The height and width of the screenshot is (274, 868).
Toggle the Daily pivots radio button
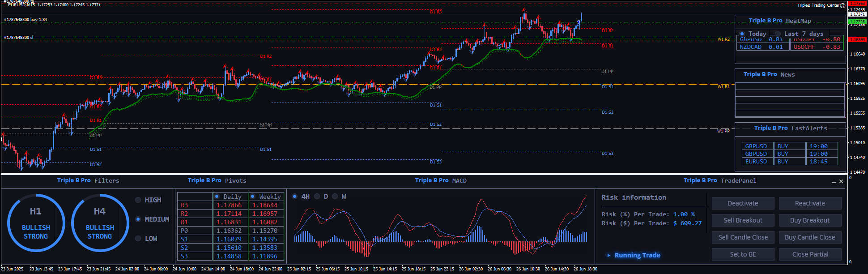click(x=217, y=197)
